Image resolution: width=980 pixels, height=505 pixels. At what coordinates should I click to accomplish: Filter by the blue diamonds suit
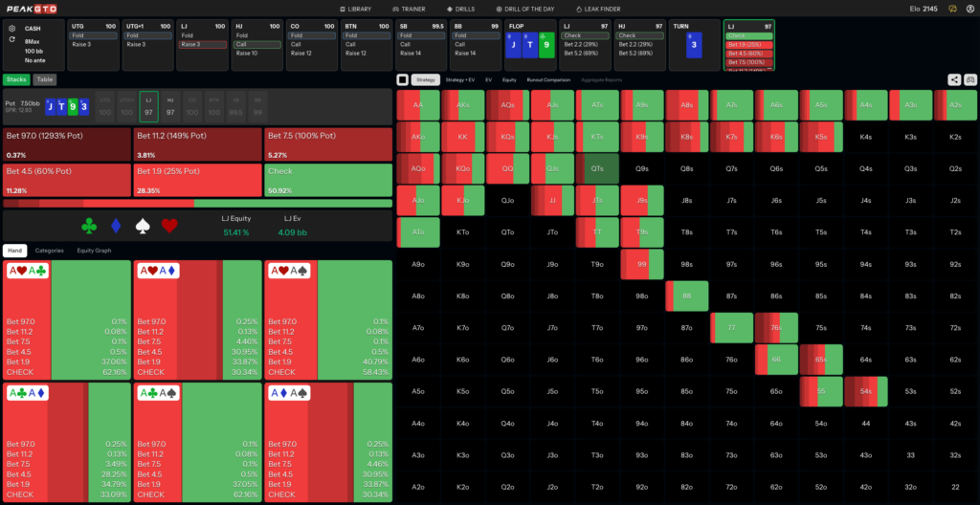click(116, 226)
